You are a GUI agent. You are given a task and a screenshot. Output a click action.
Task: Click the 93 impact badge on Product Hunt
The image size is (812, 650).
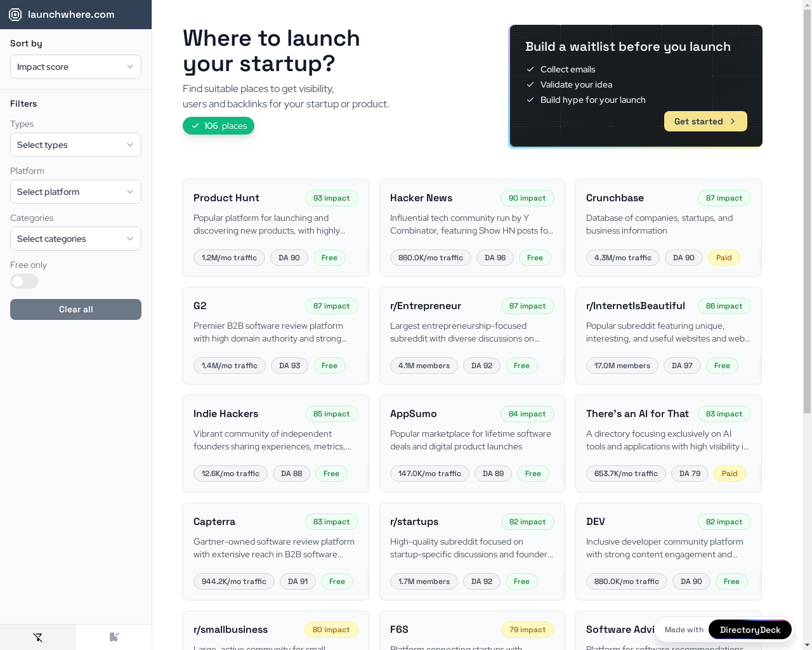pyautogui.click(x=331, y=198)
